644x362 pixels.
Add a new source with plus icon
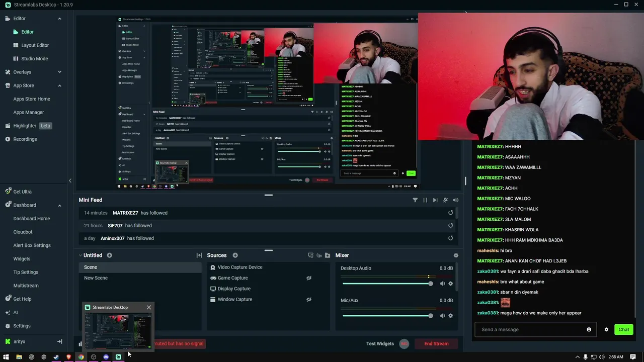pyautogui.click(x=235, y=255)
